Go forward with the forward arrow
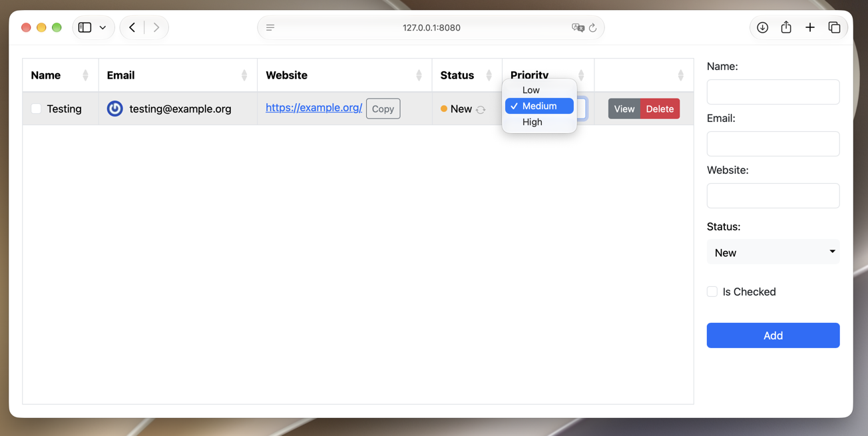This screenshot has height=436, width=868. (156, 27)
